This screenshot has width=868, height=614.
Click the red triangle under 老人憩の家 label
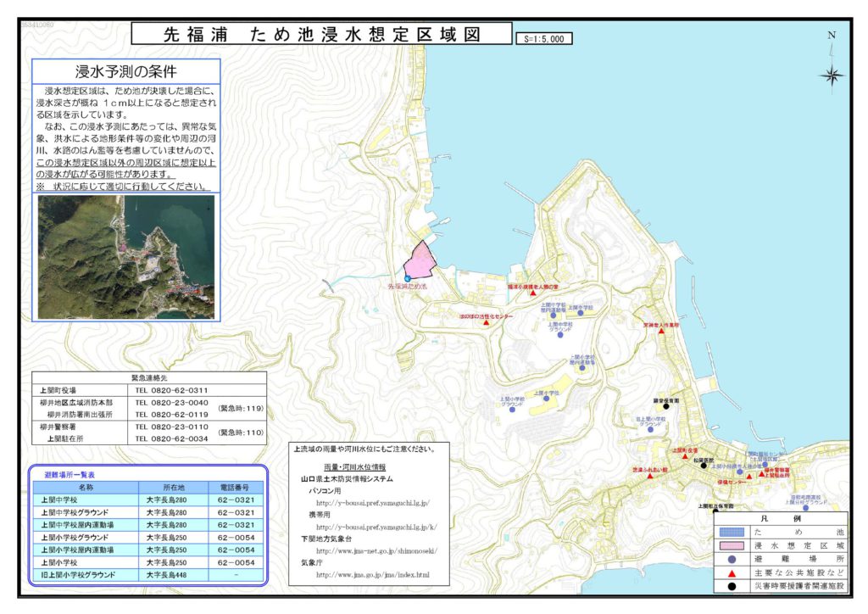click(x=533, y=293)
